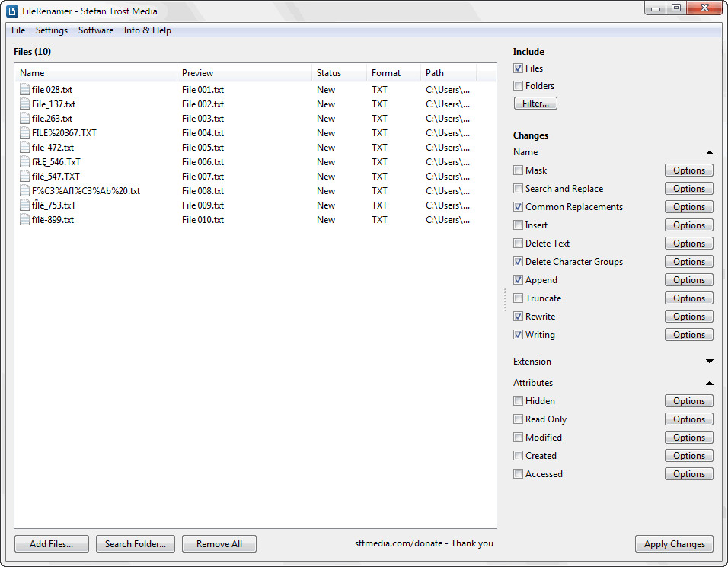Click the file icon beside file.263.txt
The image size is (728, 567).
point(24,118)
